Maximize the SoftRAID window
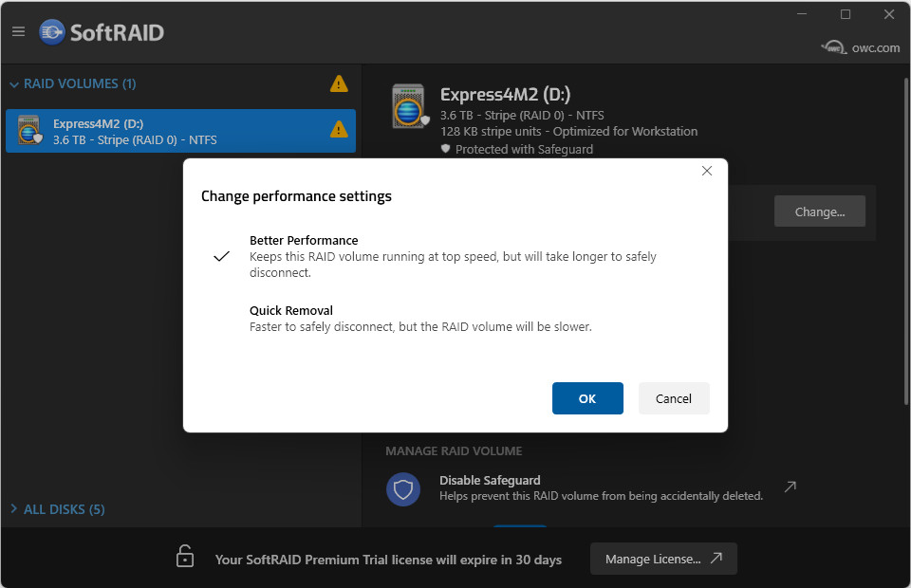The height and width of the screenshot is (588, 911). (x=846, y=14)
